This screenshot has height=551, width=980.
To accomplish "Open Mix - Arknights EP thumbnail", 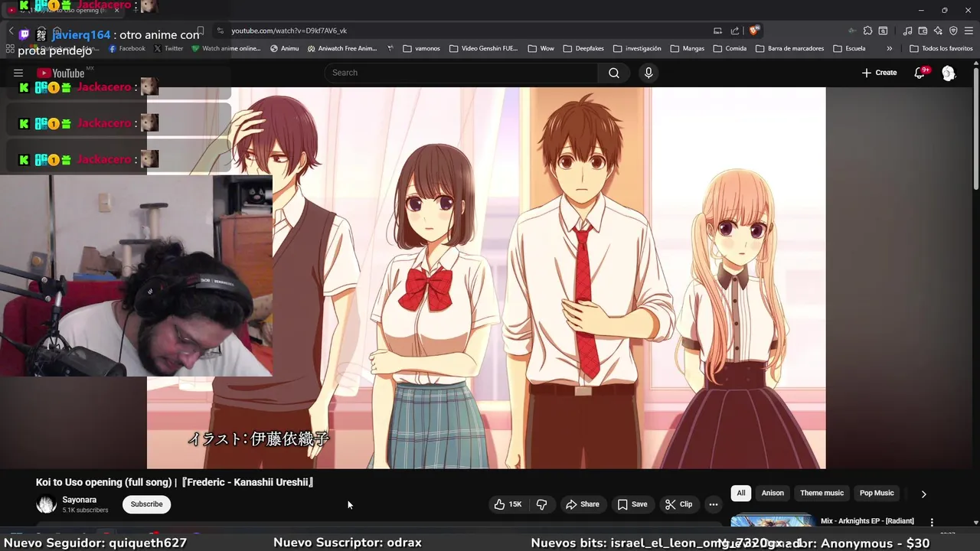I will [x=773, y=522].
